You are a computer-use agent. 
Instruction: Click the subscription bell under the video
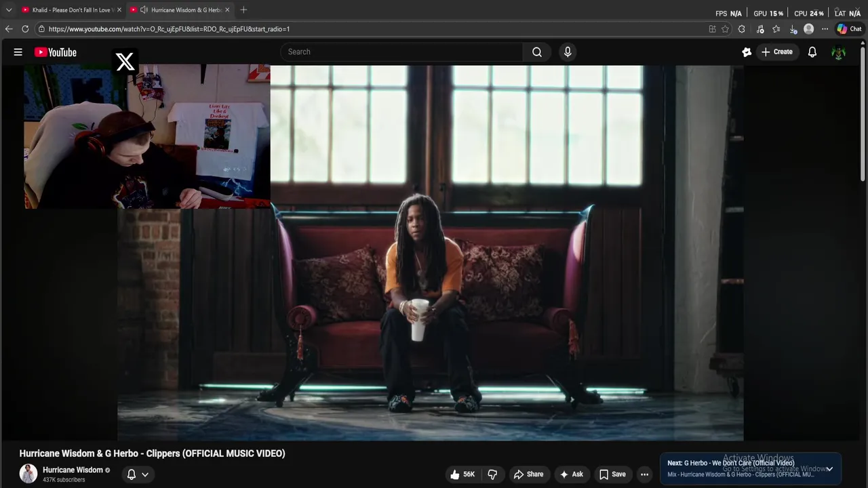132,474
